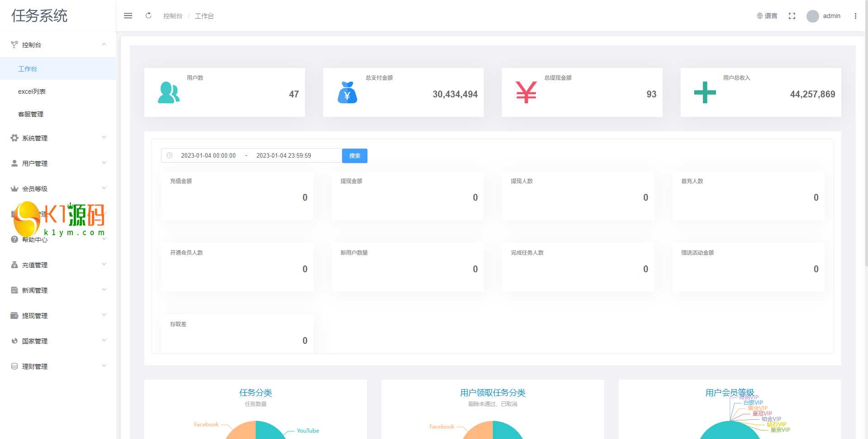Click the 控制台 breadcrumb link

(x=173, y=16)
